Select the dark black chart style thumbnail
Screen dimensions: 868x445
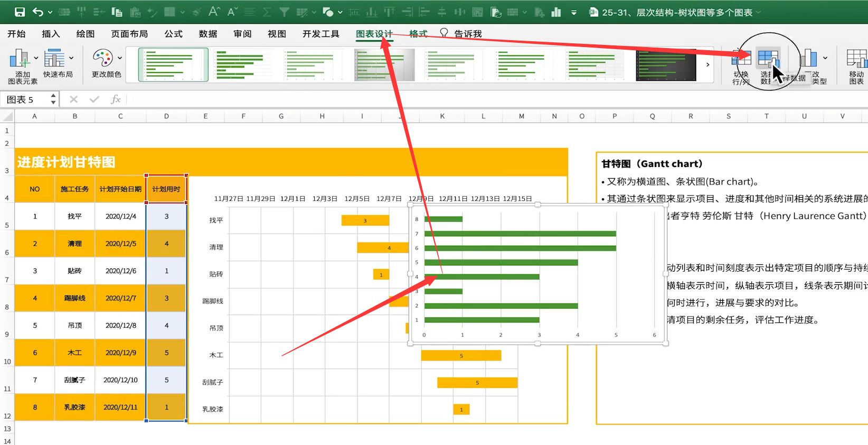[x=665, y=65]
